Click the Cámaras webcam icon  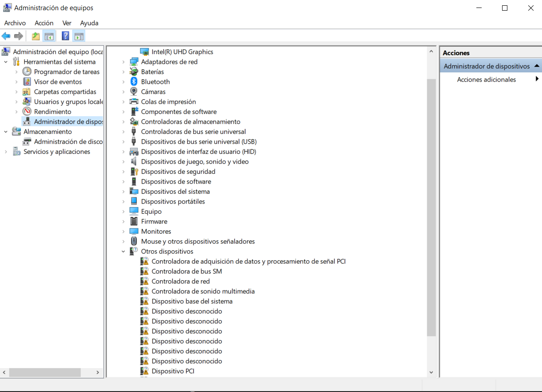[x=134, y=91]
